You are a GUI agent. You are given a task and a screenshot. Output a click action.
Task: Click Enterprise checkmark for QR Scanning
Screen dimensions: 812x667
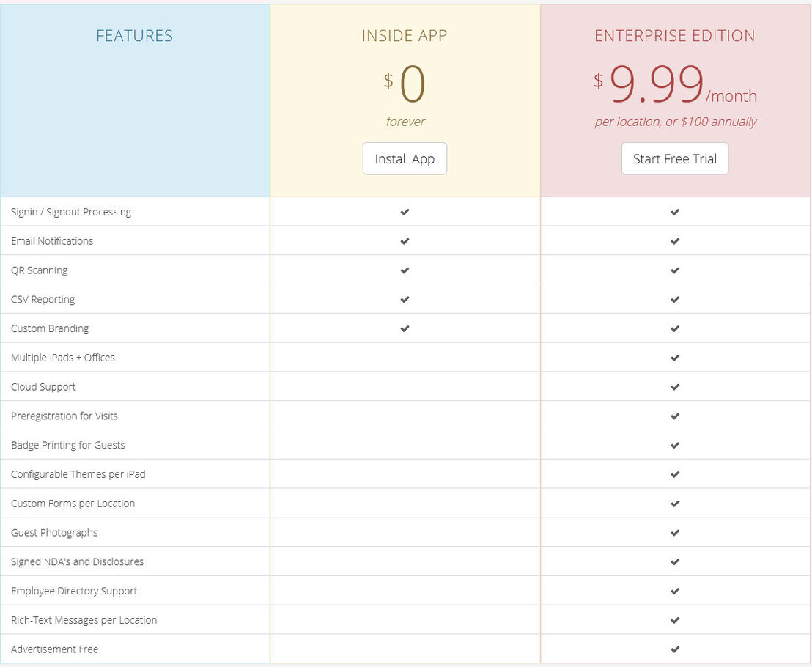coord(675,270)
